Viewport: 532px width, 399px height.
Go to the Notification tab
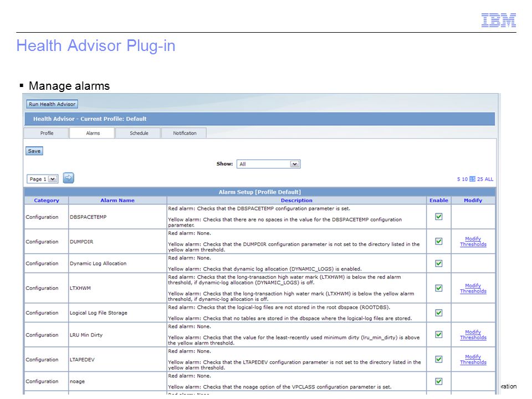tap(185, 133)
